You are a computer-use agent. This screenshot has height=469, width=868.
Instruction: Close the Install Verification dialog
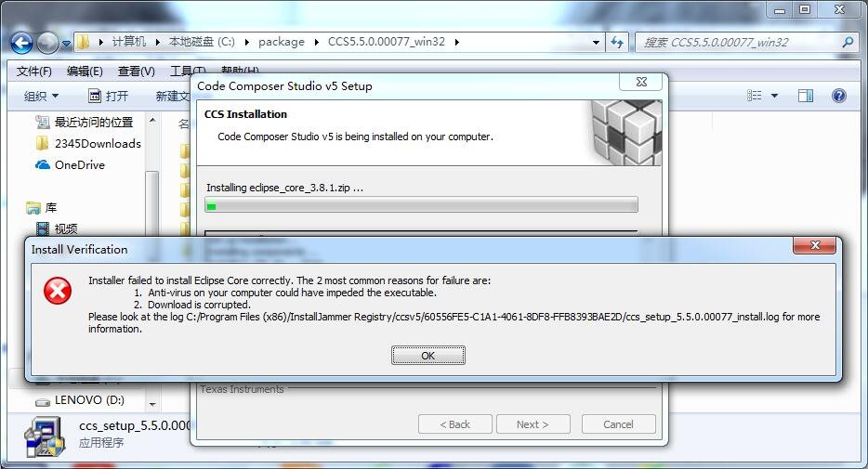coord(814,245)
